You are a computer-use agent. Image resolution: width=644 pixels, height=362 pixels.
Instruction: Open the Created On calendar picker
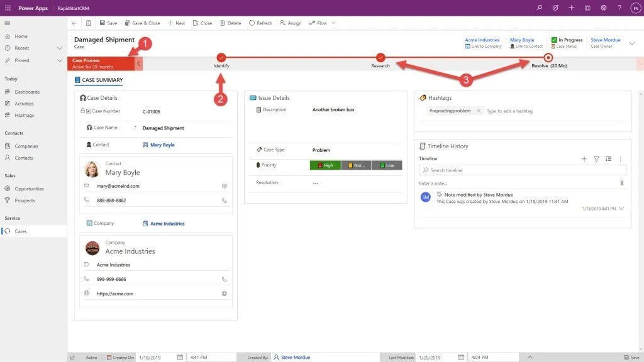pyautogui.click(x=180, y=357)
